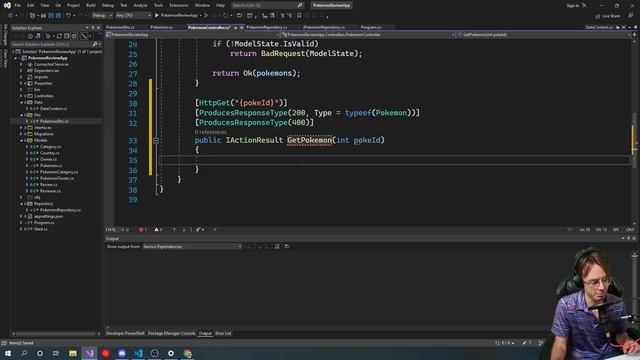The height and width of the screenshot is (360, 640).
Task: Switch to purple Visual Studio taskbar icon
Action: 89,353
